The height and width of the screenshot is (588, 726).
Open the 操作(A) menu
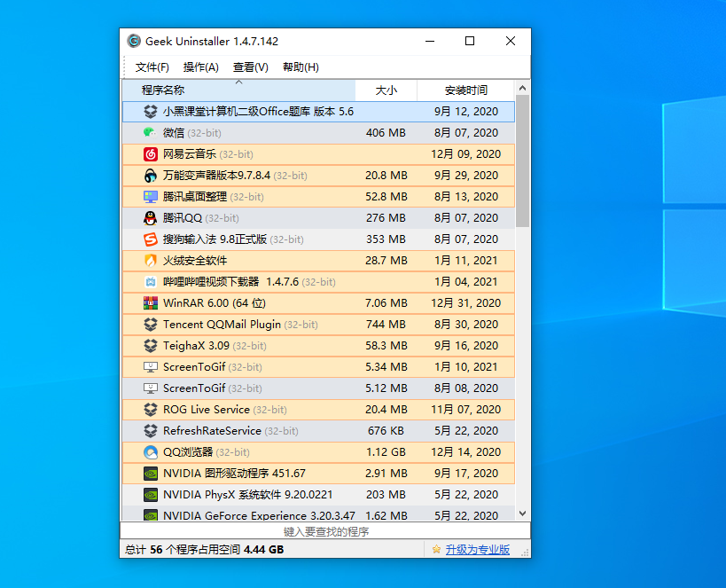click(x=200, y=67)
